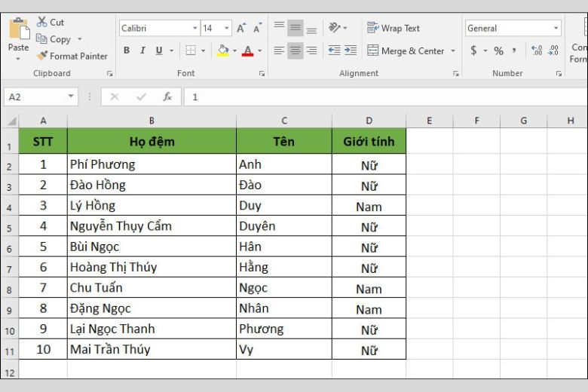Align text left
This screenshot has height=392, width=588.
[279, 51]
